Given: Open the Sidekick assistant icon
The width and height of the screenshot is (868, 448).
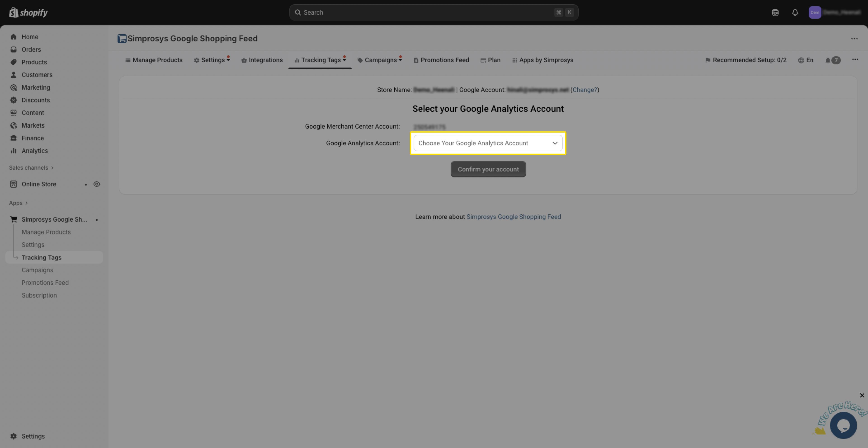Looking at the screenshot, I should (775, 12).
